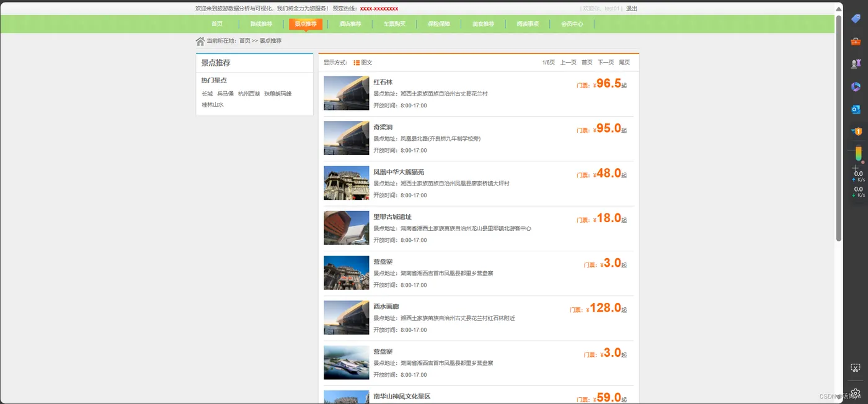Click 首页 in the breadcrumb path
Viewport: 868px width, 404px height.
coord(245,41)
